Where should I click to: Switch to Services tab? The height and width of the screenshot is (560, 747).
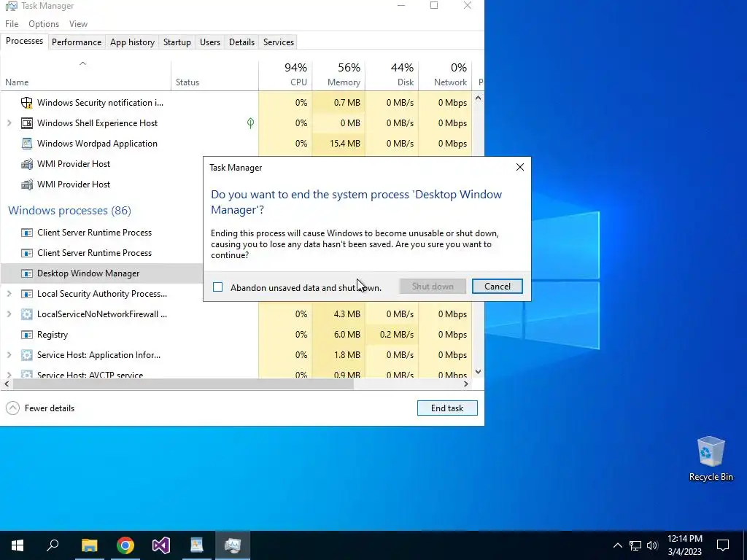(278, 42)
